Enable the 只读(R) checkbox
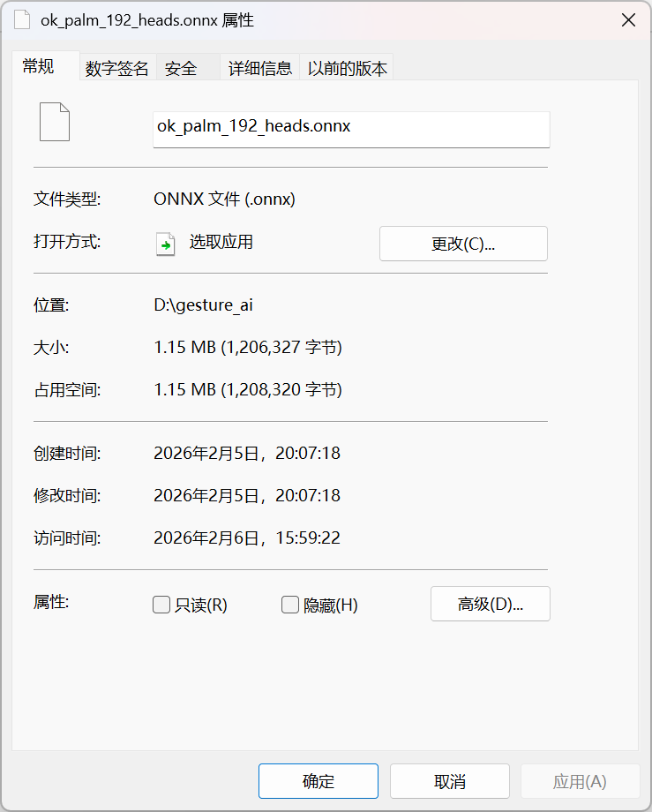The width and height of the screenshot is (652, 812). 161,605
